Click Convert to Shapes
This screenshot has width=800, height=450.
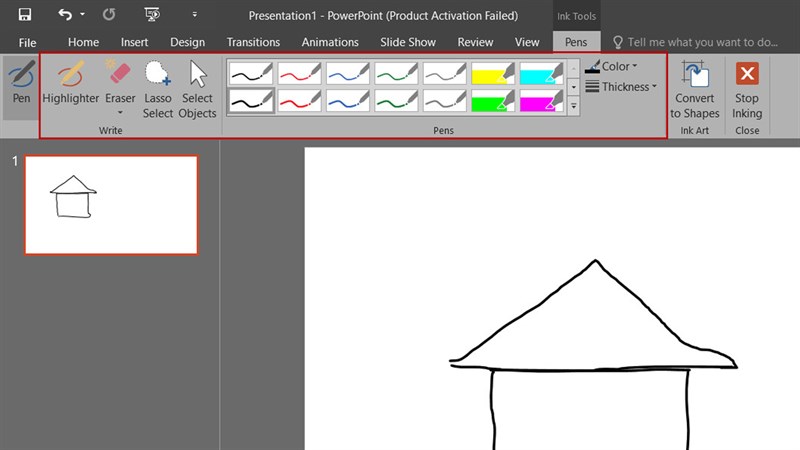[x=694, y=90]
